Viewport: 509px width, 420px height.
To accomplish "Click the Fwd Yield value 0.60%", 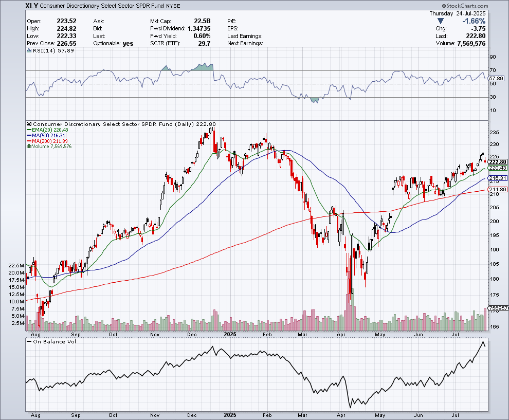I will 202,36.
